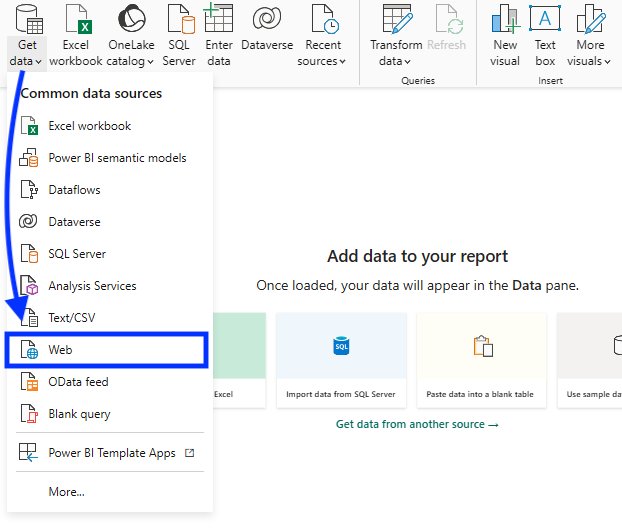Select Power BI semantic models menu item
The width and height of the screenshot is (622, 531).
(x=110, y=158)
